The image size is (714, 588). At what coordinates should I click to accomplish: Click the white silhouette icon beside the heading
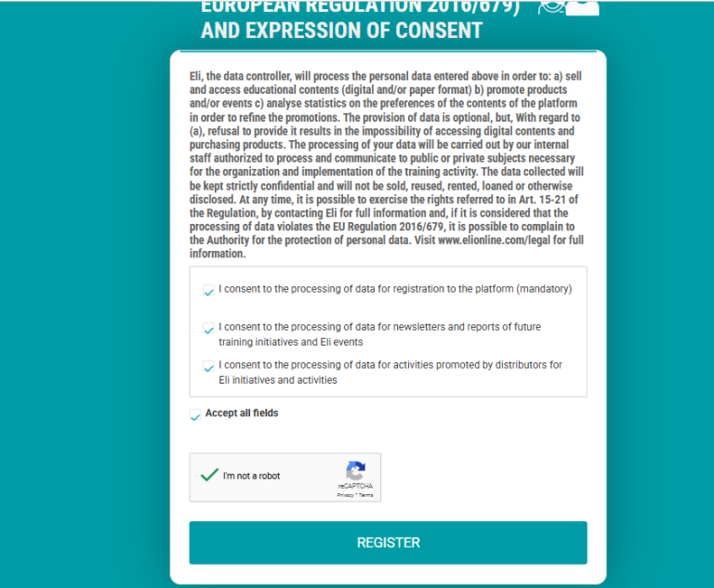[x=583, y=8]
